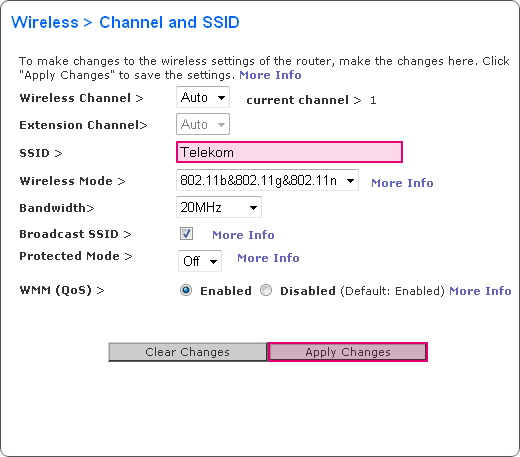This screenshot has height=457, width=520.
Task: Open the Protected Mode Off dropdown
Action: pyautogui.click(x=200, y=261)
